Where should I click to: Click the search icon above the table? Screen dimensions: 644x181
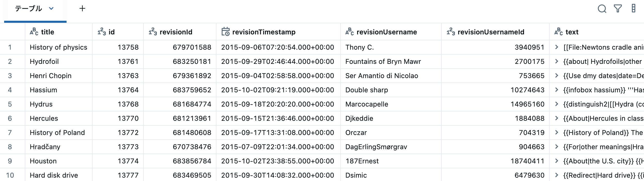(602, 9)
